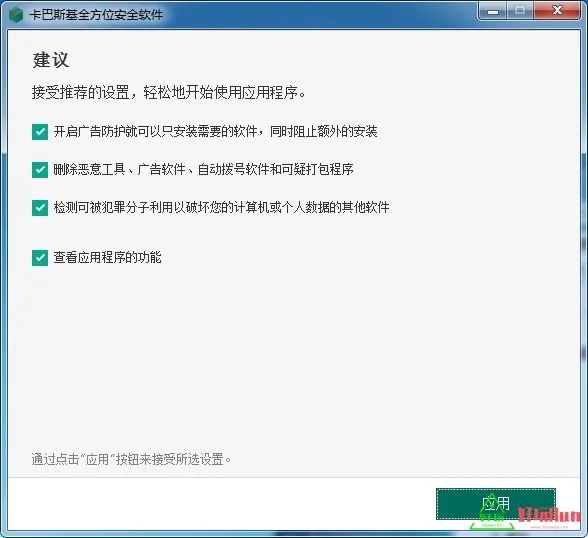Uncheck the 查看应用程序的功能 checkbox
Screen dimensions: 588x538
point(40,258)
